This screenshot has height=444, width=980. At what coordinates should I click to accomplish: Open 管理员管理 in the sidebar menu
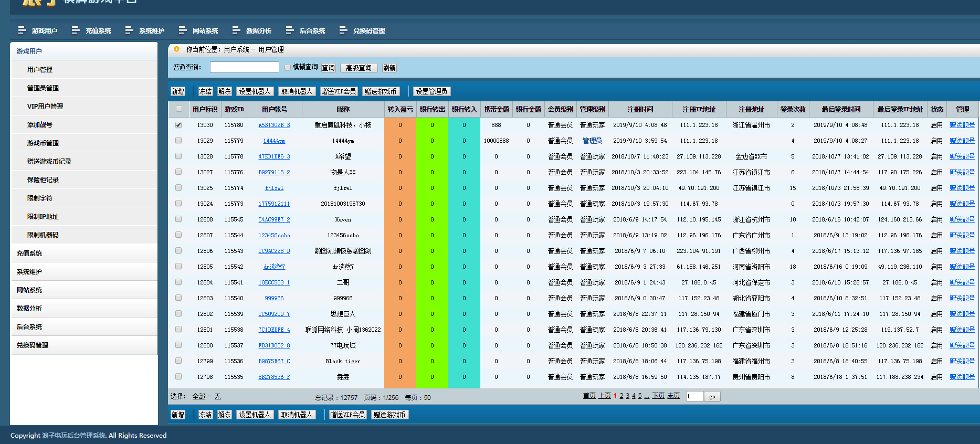(x=43, y=88)
